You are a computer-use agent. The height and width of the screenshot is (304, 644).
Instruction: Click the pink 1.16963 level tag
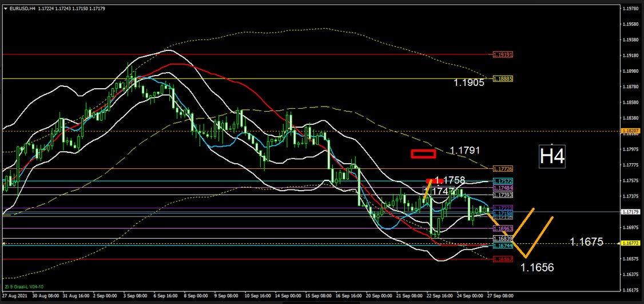pyautogui.click(x=502, y=228)
